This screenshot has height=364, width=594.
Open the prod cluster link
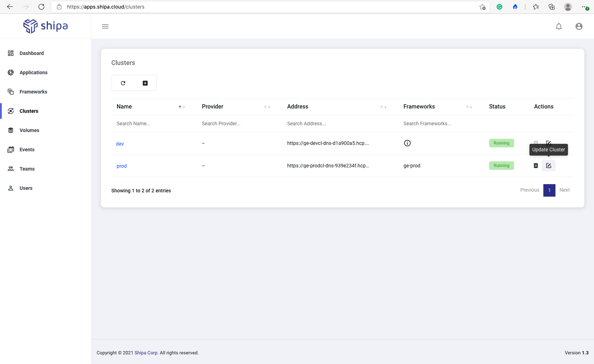click(122, 166)
